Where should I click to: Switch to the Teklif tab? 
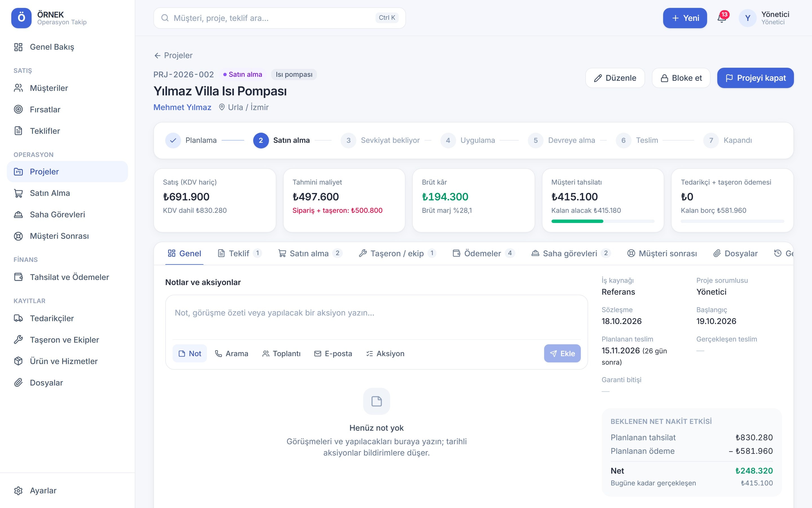(x=240, y=253)
